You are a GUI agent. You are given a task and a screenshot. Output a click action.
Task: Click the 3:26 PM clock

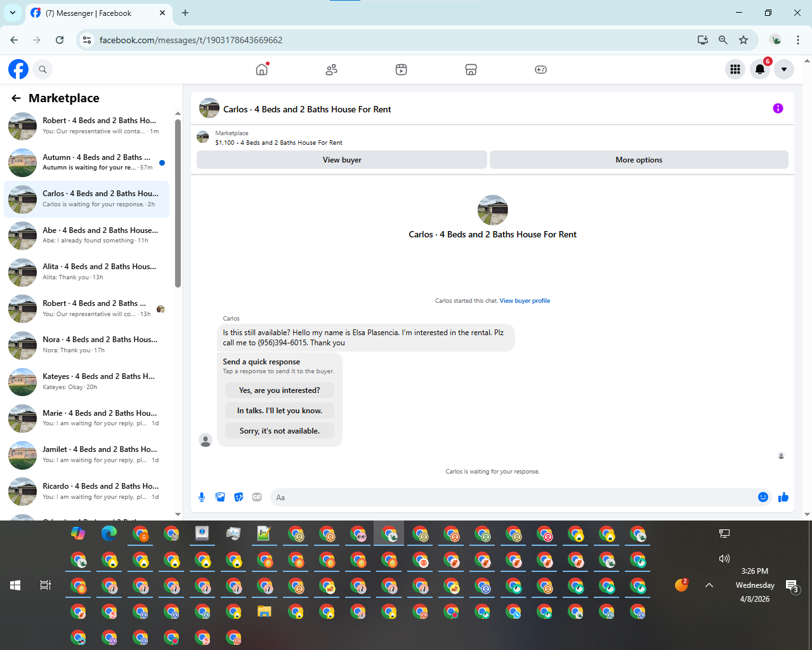(755, 571)
